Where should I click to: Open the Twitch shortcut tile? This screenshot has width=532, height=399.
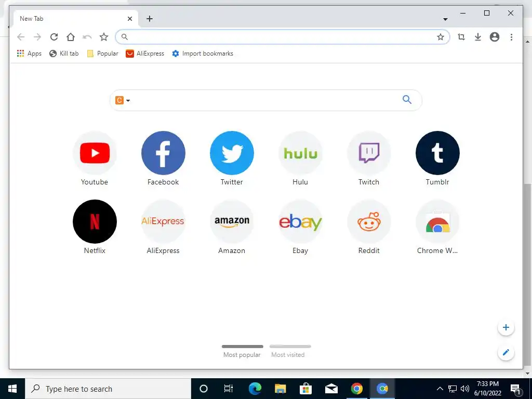tap(369, 158)
